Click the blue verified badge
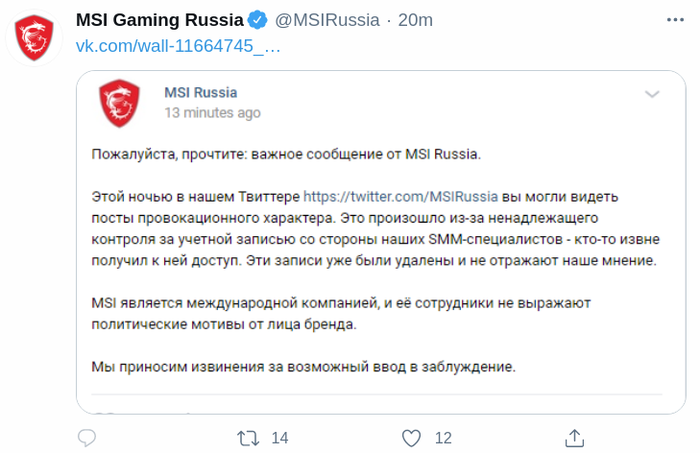The image size is (700, 453). (x=258, y=20)
